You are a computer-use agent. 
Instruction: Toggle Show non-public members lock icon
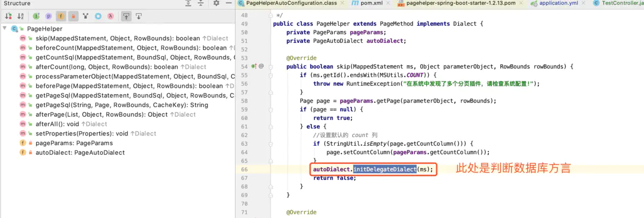[73, 17]
